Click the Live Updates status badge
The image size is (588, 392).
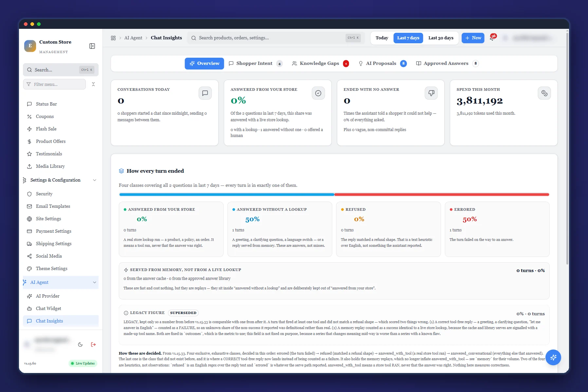pos(83,363)
